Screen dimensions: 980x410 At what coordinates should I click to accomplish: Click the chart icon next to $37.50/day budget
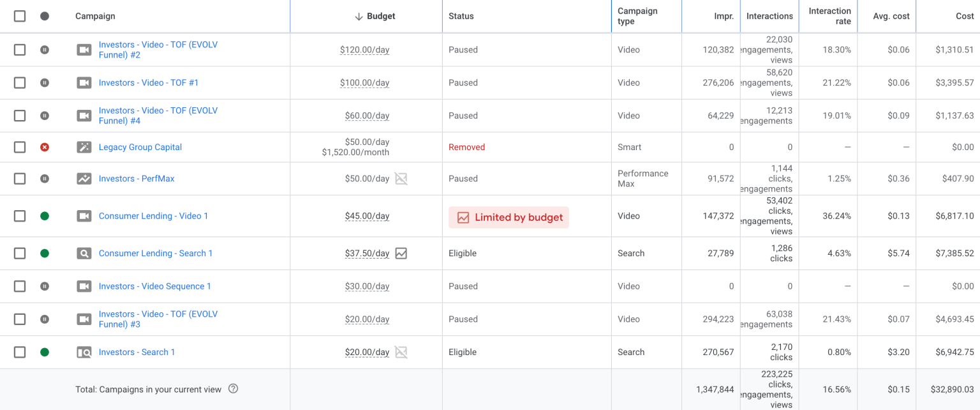[x=401, y=254]
